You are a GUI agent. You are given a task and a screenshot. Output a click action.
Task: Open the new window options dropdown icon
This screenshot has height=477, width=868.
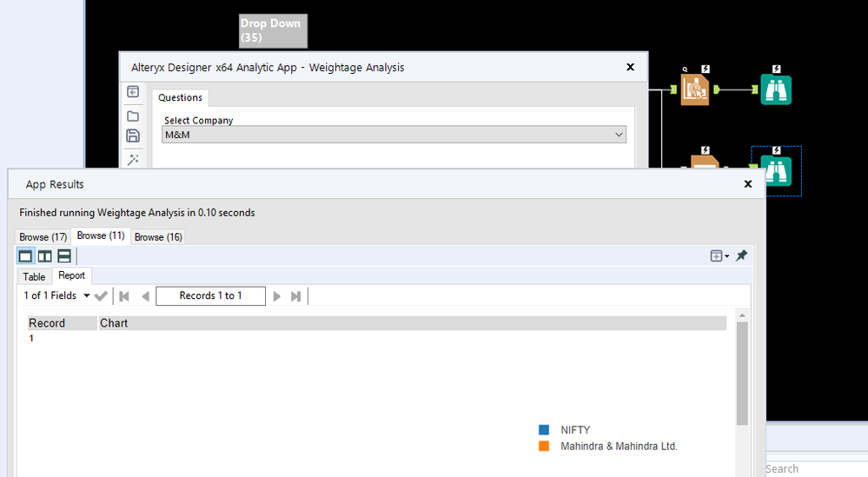pos(719,255)
